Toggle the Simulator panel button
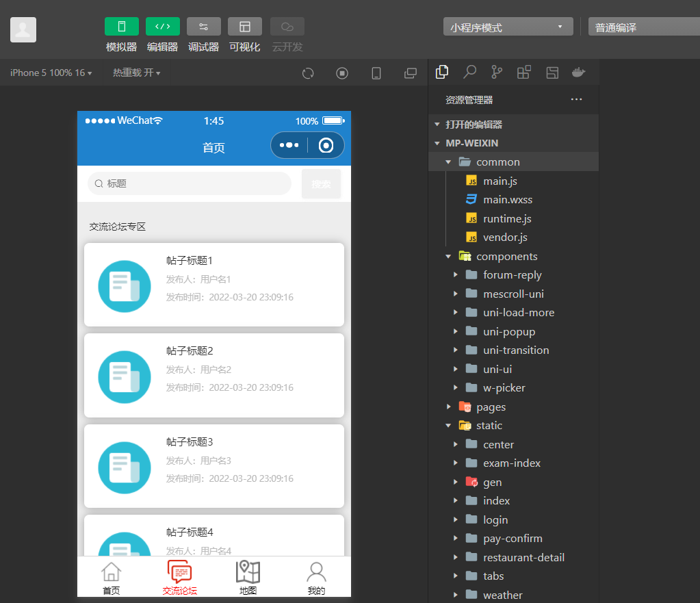Image resolution: width=700 pixels, height=603 pixels. point(121,27)
